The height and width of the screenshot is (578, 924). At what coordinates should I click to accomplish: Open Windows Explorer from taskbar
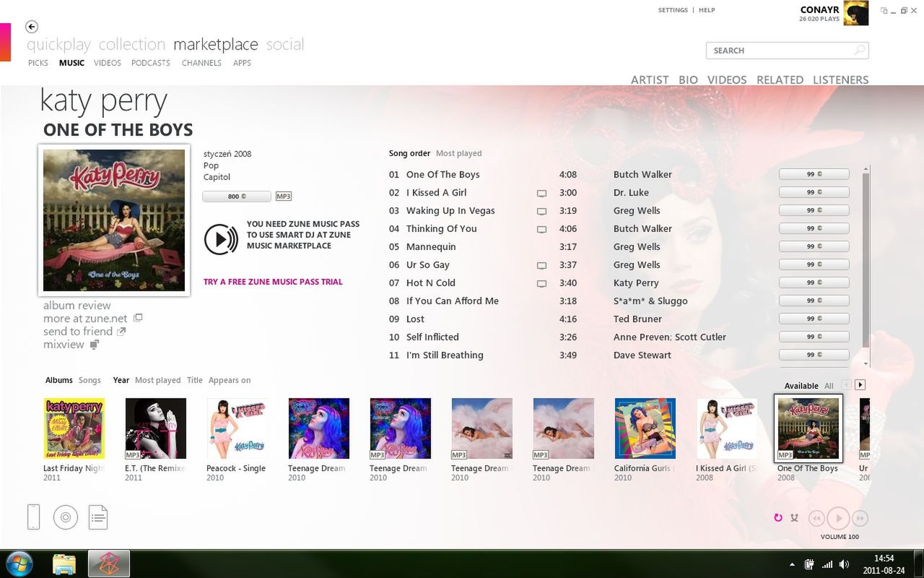64,564
